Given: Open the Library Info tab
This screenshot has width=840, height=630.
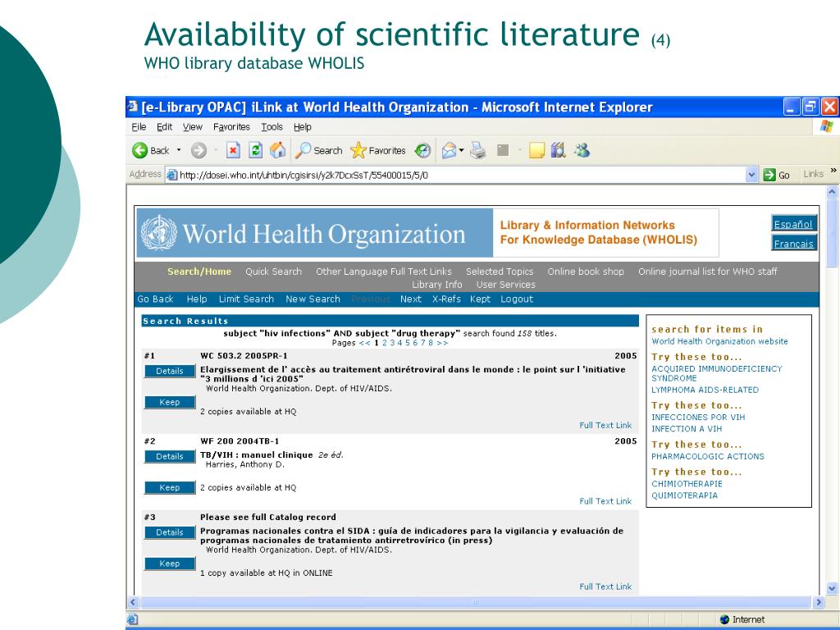Looking at the screenshot, I should pos(437,285).
